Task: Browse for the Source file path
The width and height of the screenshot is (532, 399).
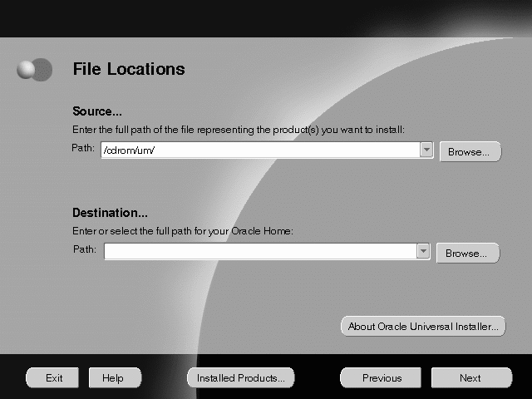Action: (470, 151)
